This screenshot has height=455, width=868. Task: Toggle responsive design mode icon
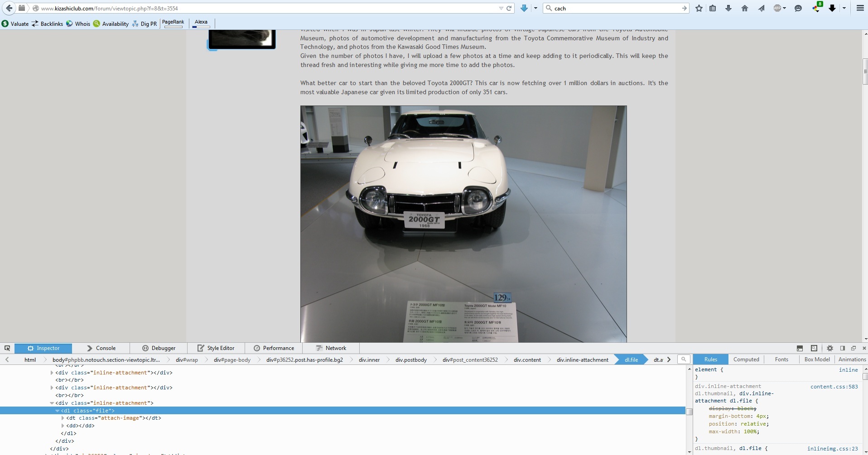[814, 348]
